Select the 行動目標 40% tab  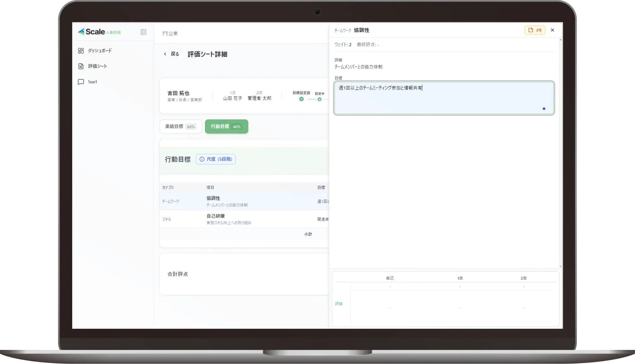226,127
